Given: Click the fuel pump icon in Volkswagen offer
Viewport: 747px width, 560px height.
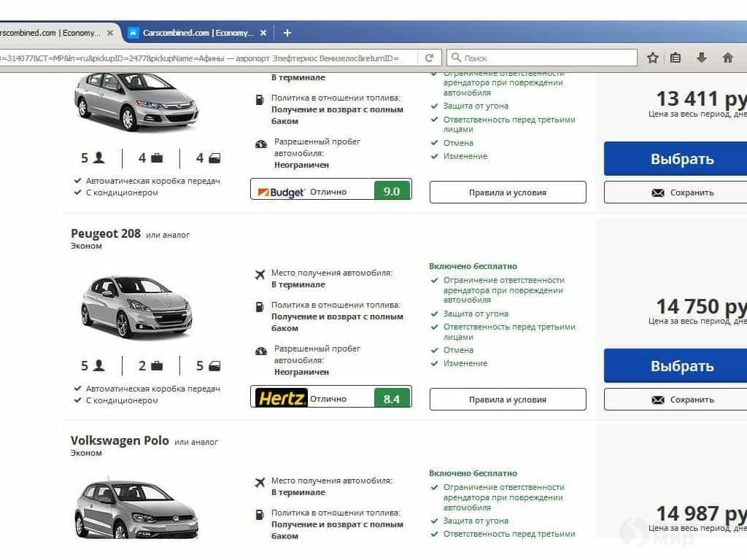Looking at the screenshot, I should click(x=260, y=514).
